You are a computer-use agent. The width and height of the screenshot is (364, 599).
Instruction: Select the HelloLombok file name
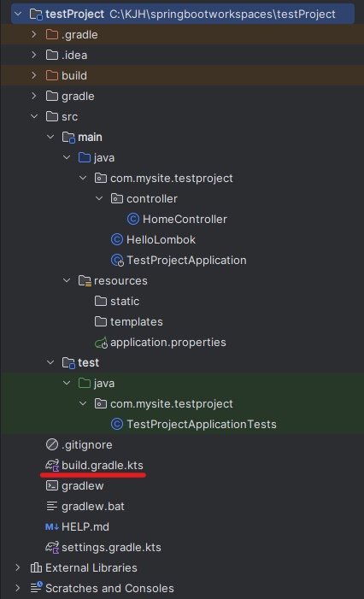click(161, 239)
